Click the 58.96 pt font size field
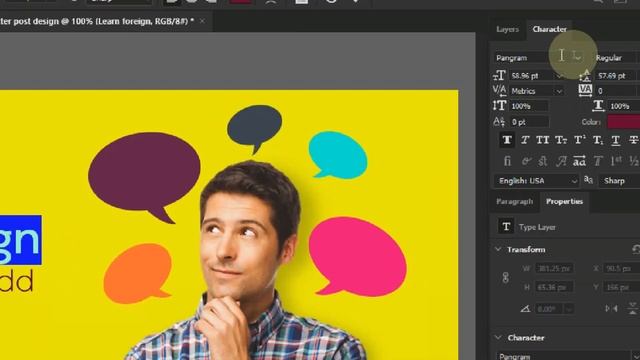This screenshot has width=640, height=360. [532, 76]
